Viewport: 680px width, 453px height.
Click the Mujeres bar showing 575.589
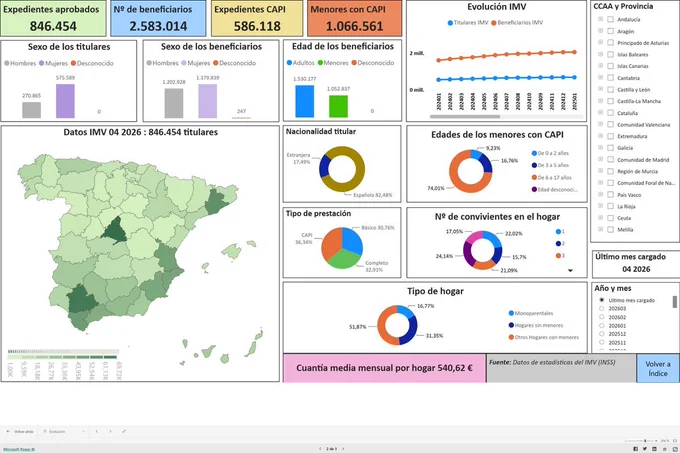point(65,101)
